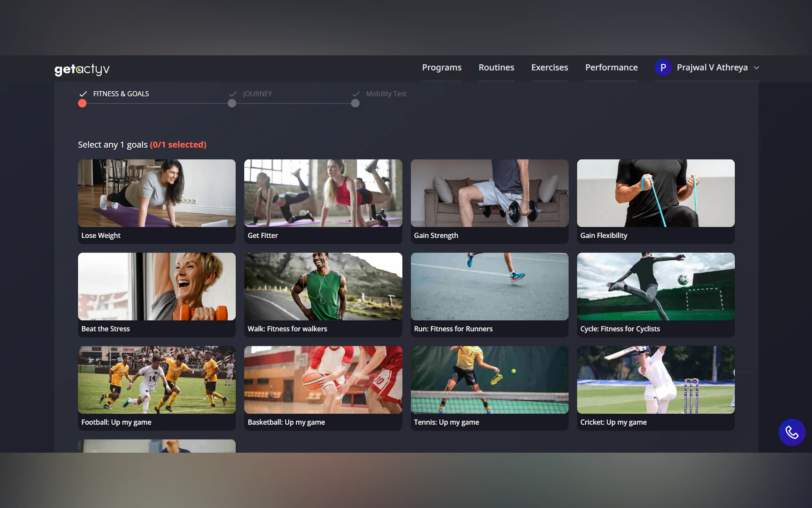Pick the Beat the Stress goal
Image resolution: width=812 pixels, height=508 pixels.
tap(157, 294)
